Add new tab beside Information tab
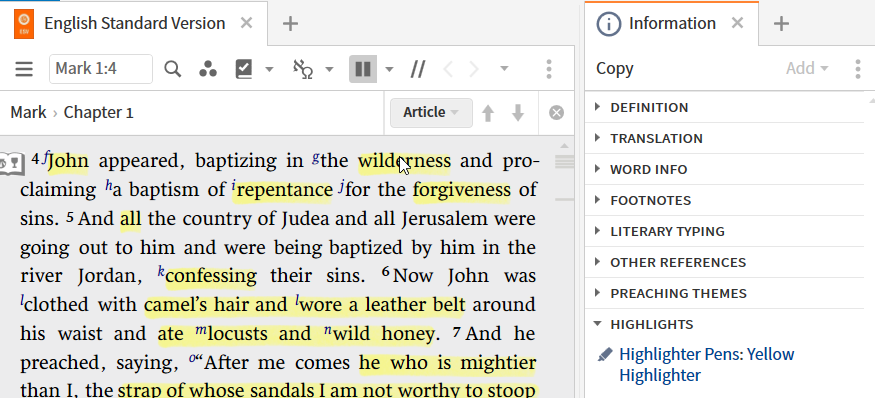 click(781, 23)
